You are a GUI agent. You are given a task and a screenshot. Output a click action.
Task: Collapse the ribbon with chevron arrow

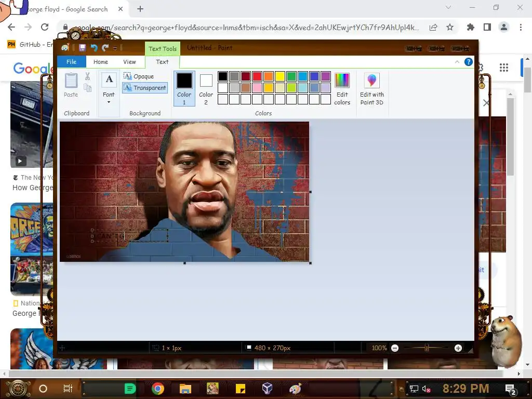(457, 62)
